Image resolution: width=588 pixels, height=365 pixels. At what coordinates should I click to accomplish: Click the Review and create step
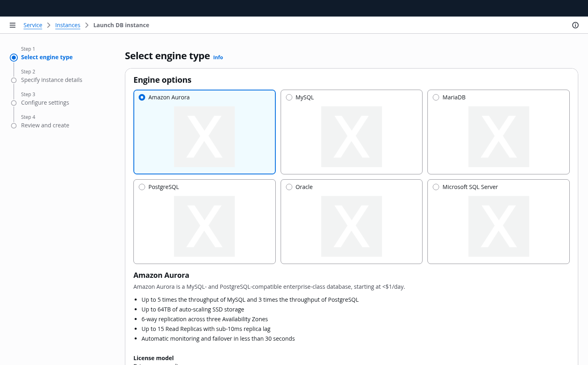coord(45,125)
